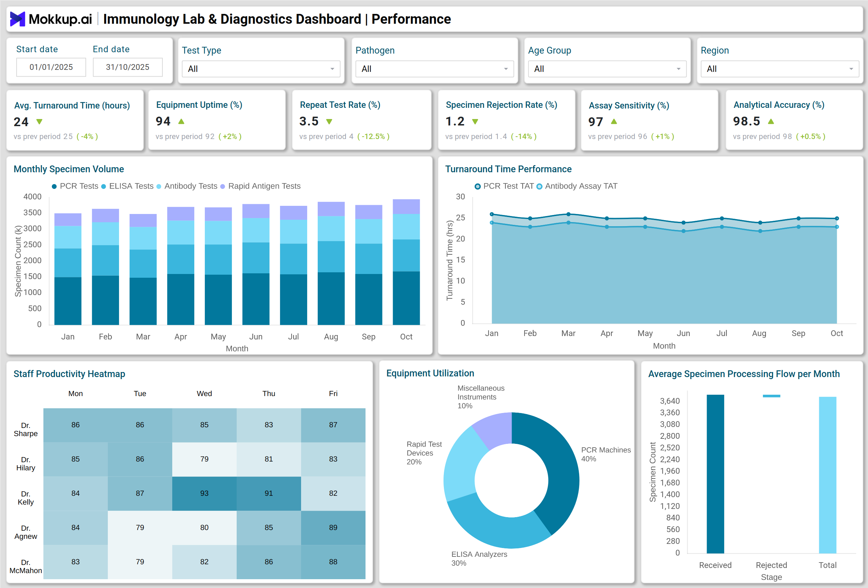The height and width of the screenshot is (588, 868).
Task: Click the down arrow beside Repeat Test Rate 3.5
Action: tap(329, 122)
